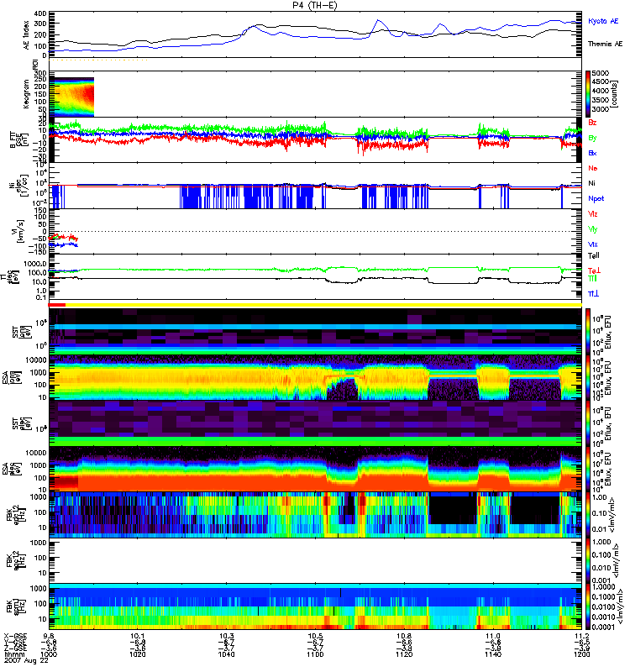Click the blue Vix legend label
The height and width of the screenshot is (672, 630).
click(x=593, y=244)
